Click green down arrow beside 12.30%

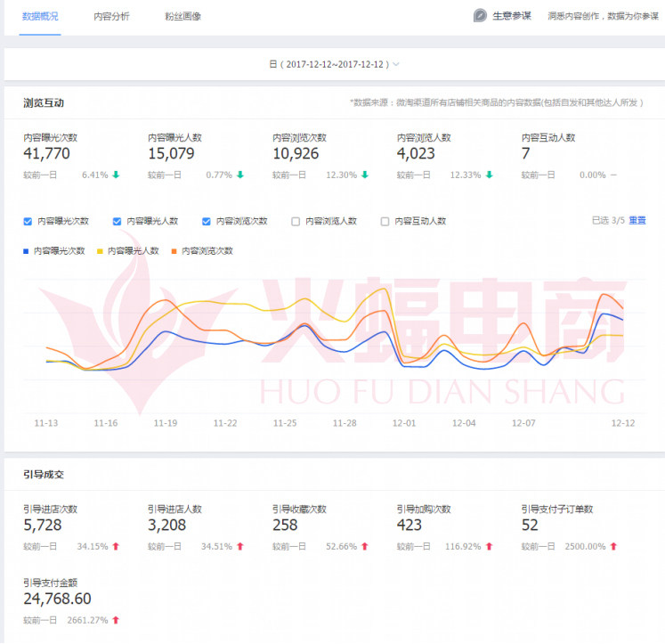[365, 175]
